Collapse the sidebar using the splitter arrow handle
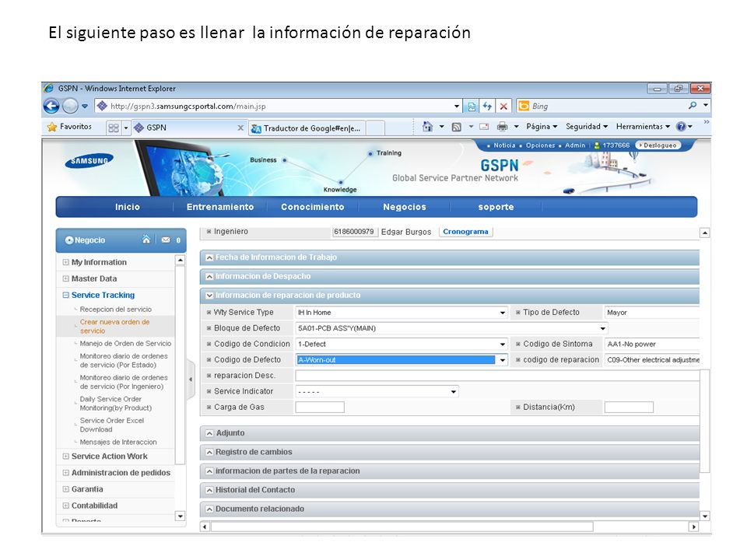The height and width of the screenshot is (560, 747). point(191,380)
